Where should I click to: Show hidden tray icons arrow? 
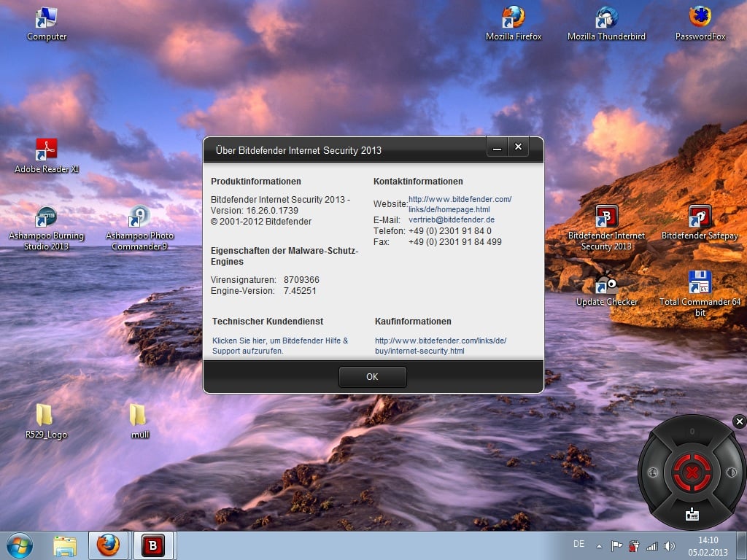[x=600, y=546]
